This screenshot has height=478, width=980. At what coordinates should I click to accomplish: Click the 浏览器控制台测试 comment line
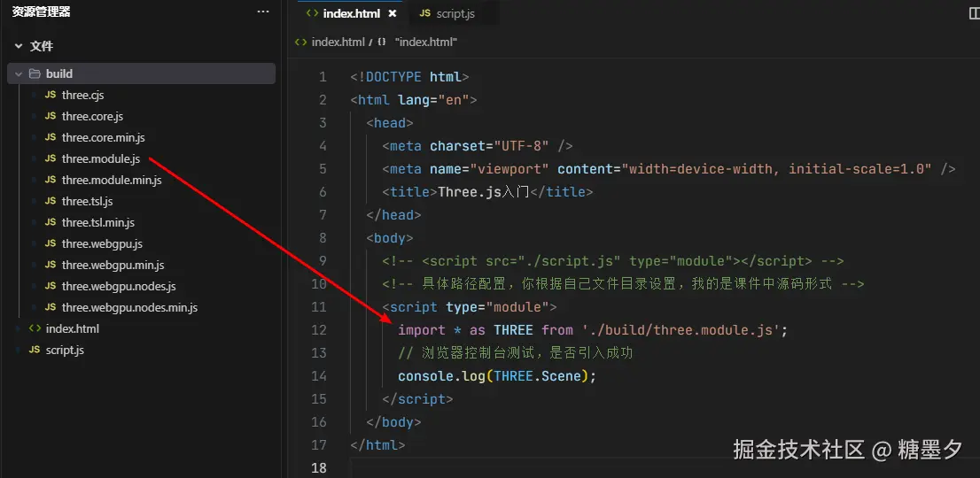pos(516,353)
